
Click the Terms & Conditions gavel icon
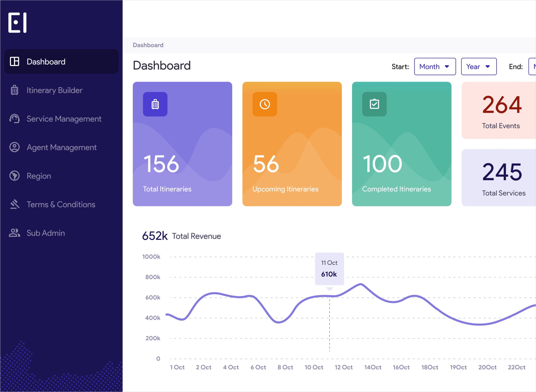point(14,204)
